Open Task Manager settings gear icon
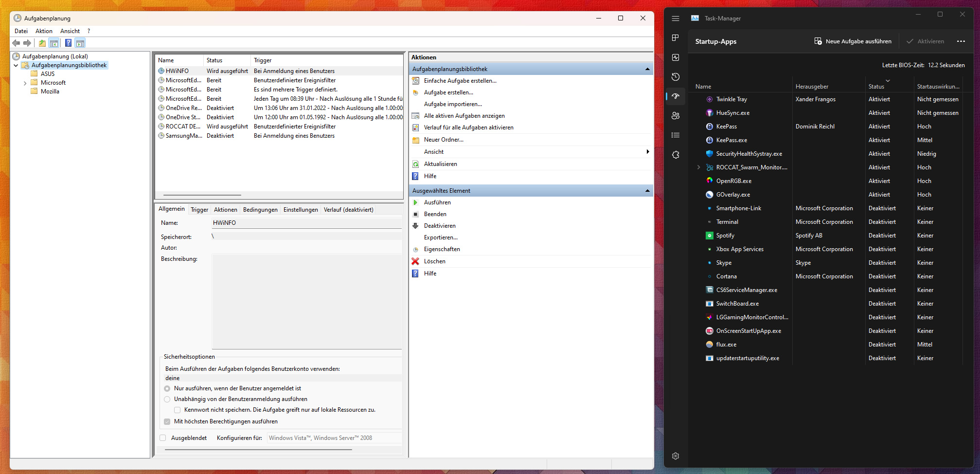Screen dimensions: 980x474 [x=676, y=456]
